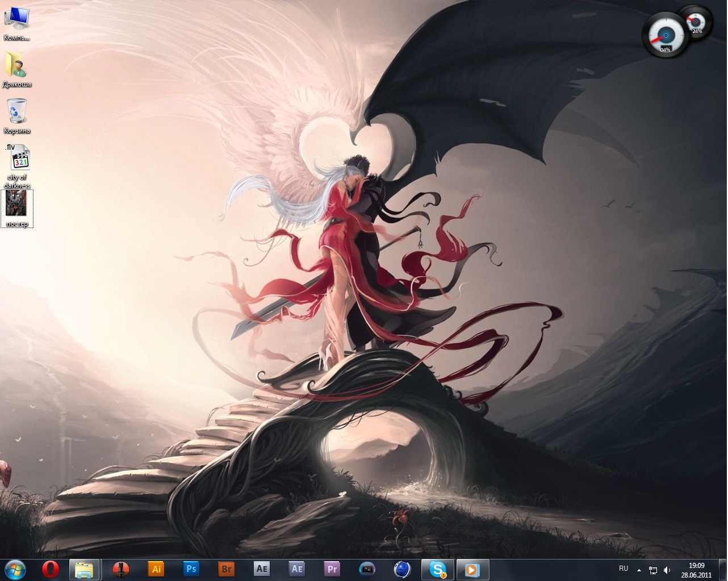Viewport: 728px width, 581px height.
Task: Click the red round icon beside Explorer
Action: [120, 569]
